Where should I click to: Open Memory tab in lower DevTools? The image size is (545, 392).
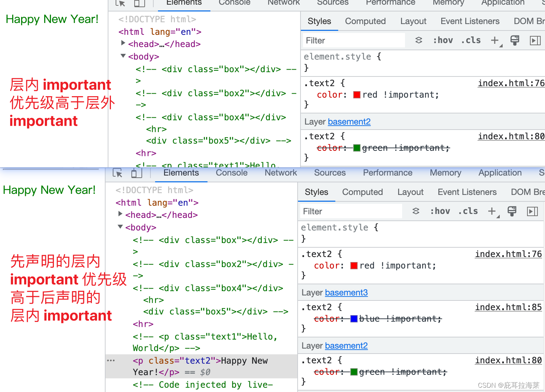(x=446, y=173)
